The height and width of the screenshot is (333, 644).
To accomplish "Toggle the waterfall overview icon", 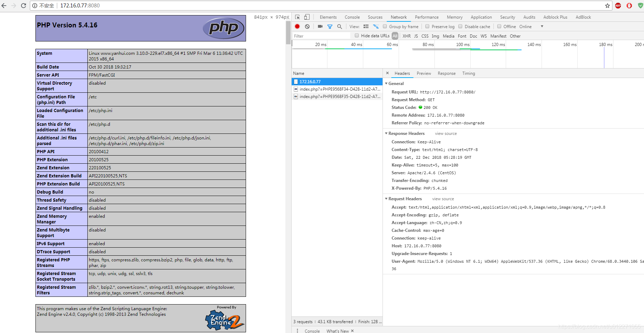I will (376, 26).
